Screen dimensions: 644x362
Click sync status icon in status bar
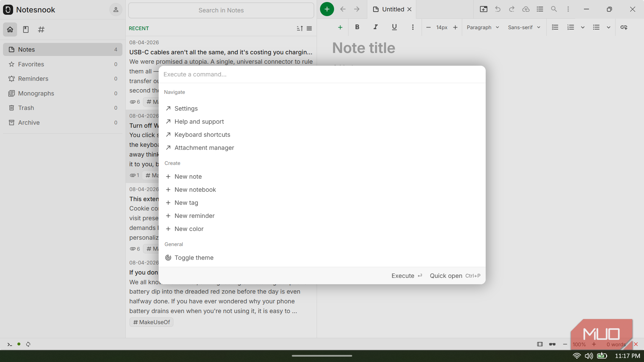tap(28, 344)
